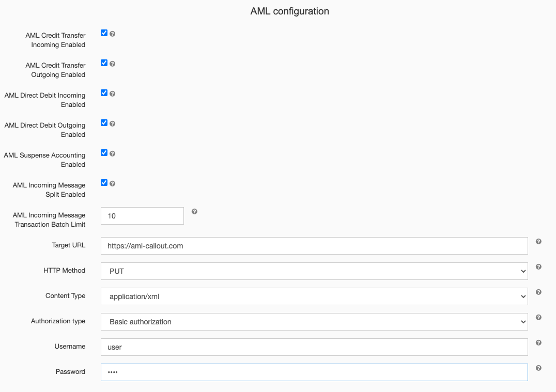Open help for AML Direct Debit Incoming Enabled

pyautogui.click(x=113, y=93)
